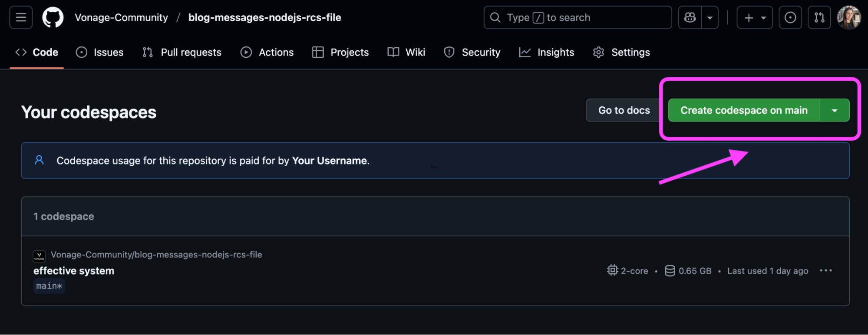The width and height of the screenshot is (868, 335).
Task: Open the Projects tab
Action: click(x=340, y=52)
